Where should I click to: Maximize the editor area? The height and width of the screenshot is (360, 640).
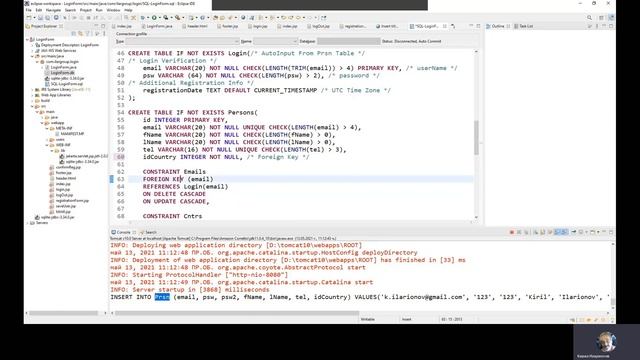point(478,26)
